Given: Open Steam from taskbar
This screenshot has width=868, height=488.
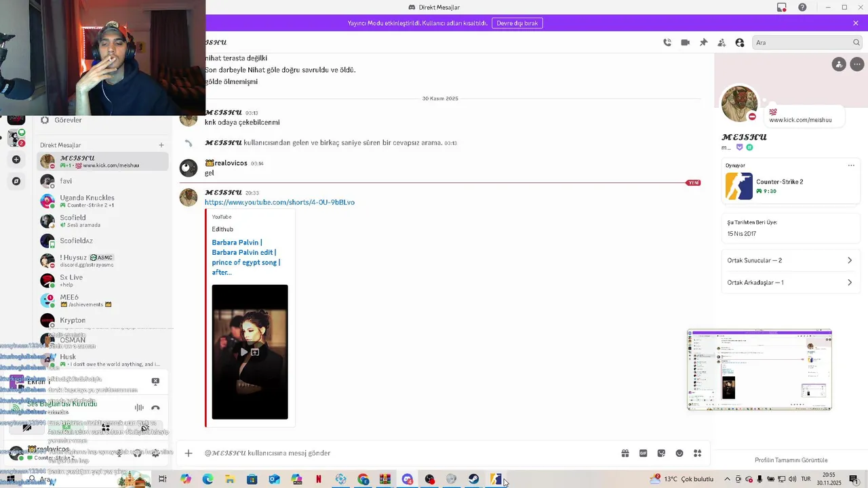Looking at the screenshot, I should click(473, 479).
